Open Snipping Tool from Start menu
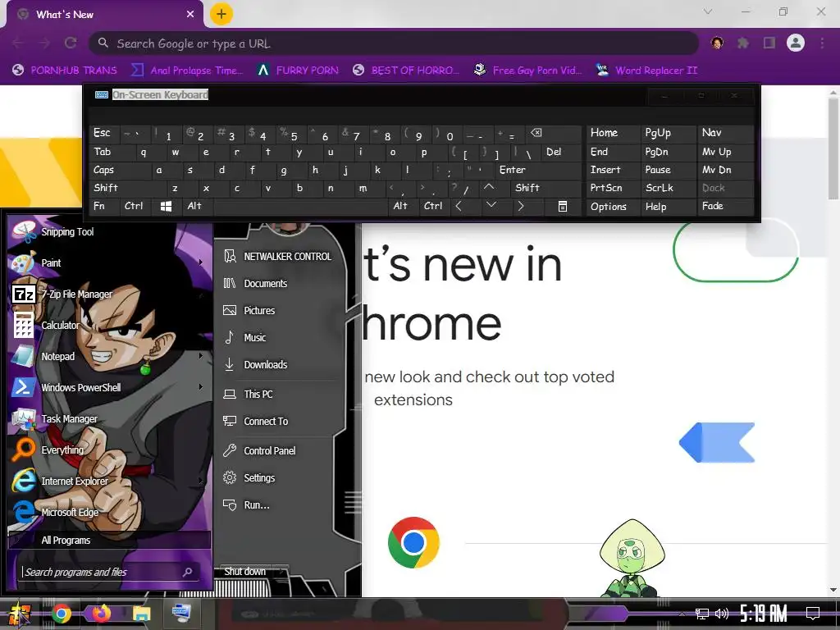 pyautogui.click(x=109, y=232)
